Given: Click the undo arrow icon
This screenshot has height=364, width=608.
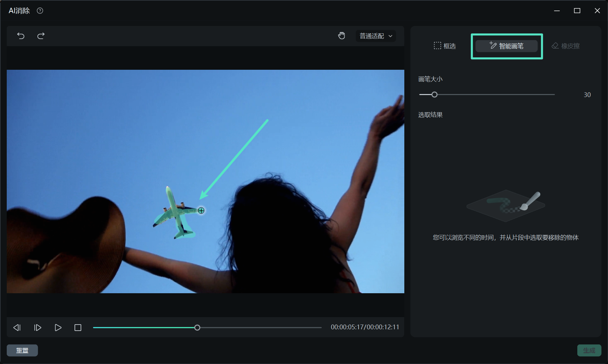Looking at the screenshot, I should pyautogui.click(x=21, y=36).
